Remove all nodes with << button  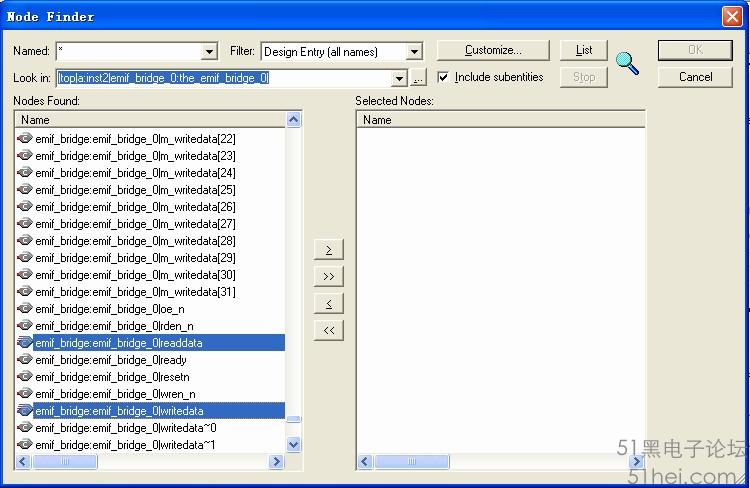coord(329,330)
